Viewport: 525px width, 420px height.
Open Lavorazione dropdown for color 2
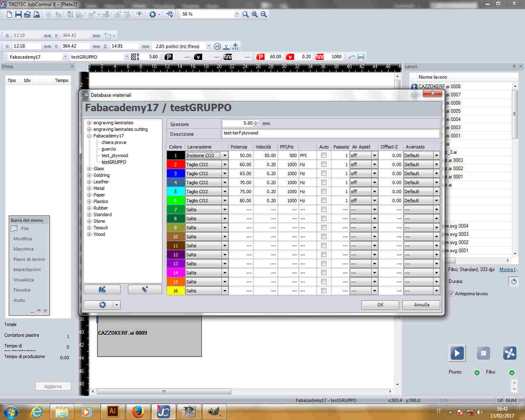pos(225,164)
